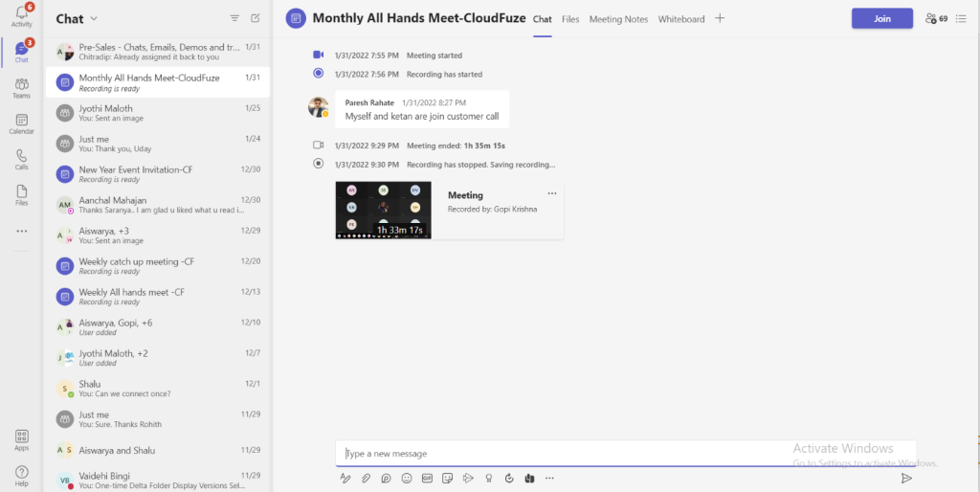Image resolution: width=980 pixels, height=492 pixels.
Task: Open the Praise badge icon
Action: pyautogui.click(x=489, y=479)
